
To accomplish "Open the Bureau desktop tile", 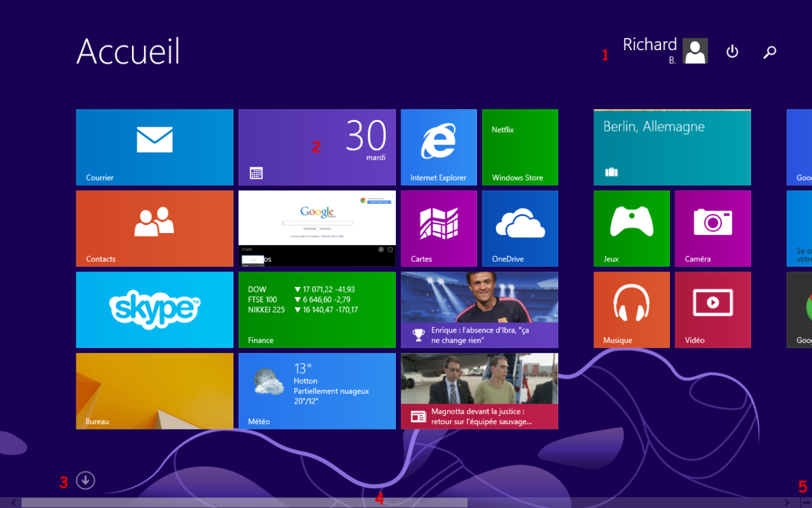I will (154, 391).
